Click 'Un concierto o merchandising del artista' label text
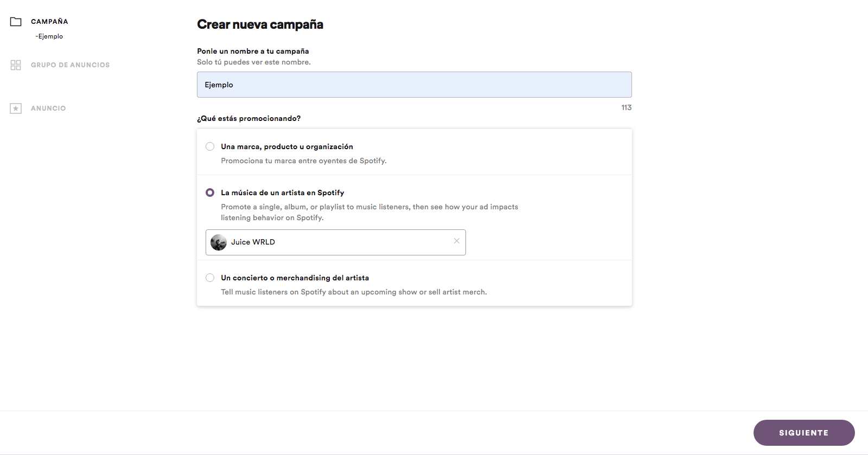Image resolution: width=868 pixels, height=455 pixels. (295, 278)
